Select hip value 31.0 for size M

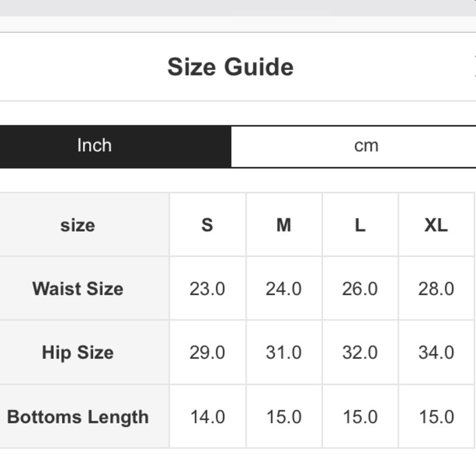284,352
